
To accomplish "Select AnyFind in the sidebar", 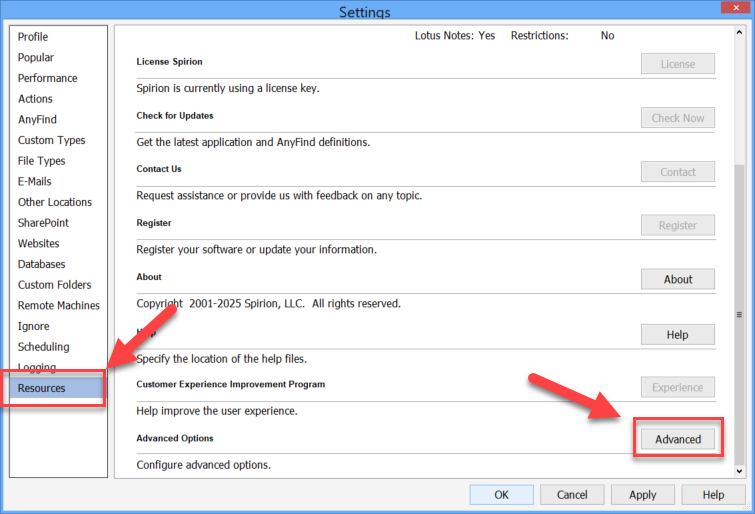I will (37, 119).
